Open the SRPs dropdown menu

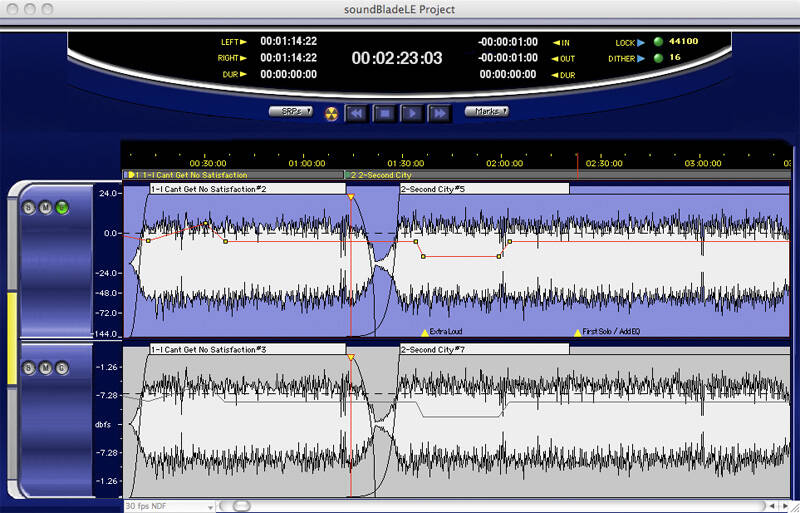(x=291, y=111)
